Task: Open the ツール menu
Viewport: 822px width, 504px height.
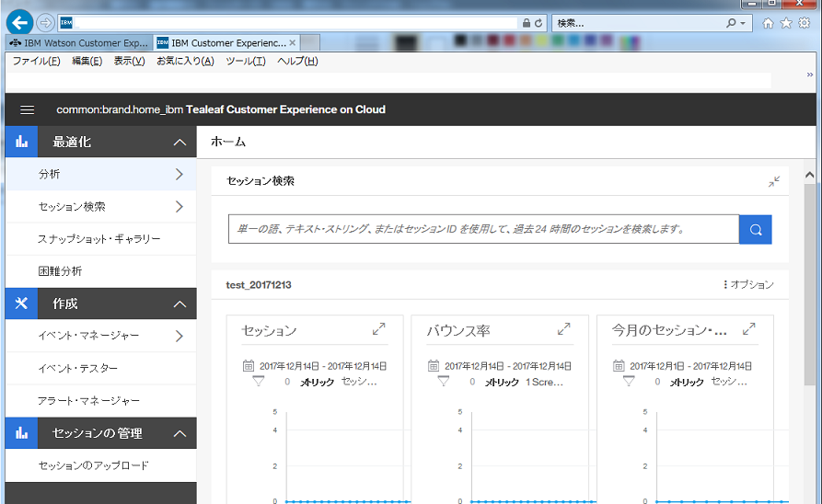Action: 246,61
